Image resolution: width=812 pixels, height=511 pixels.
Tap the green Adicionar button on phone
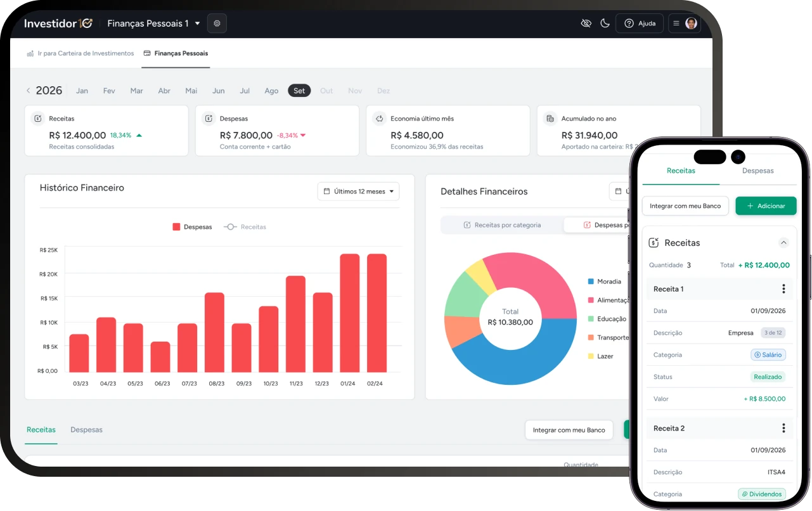pos(766,206)
